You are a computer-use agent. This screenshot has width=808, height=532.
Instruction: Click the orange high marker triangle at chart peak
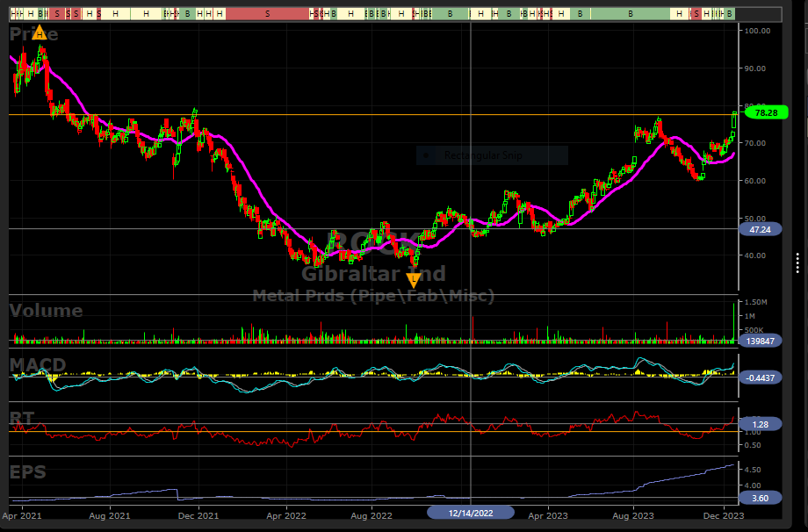click(40, 32)
